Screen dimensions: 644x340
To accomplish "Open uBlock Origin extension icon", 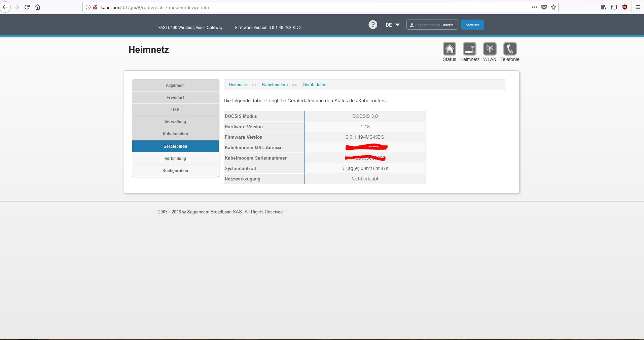I will tap(625, 7).
